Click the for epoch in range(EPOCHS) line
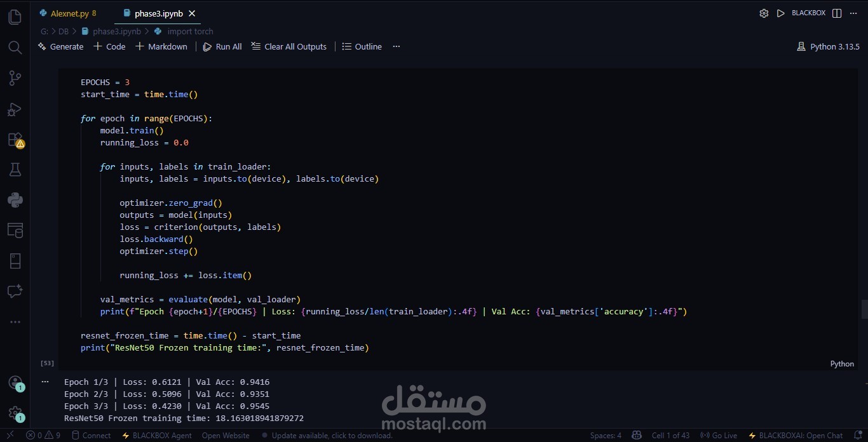The image size is (868, 442). point(147,118)
